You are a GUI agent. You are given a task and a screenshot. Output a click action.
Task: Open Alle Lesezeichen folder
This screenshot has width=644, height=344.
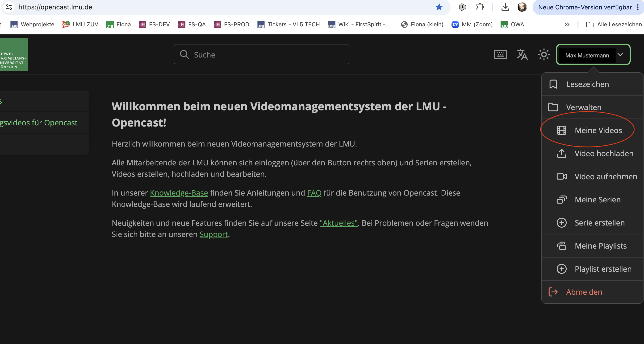(x=614, y=25)
